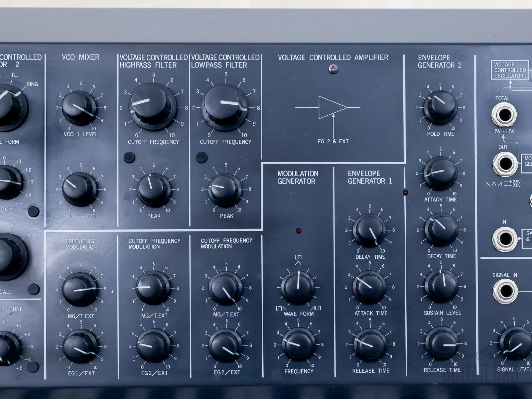
Task: Click the IN jack above SIGNAL IN
Action: 504,238
